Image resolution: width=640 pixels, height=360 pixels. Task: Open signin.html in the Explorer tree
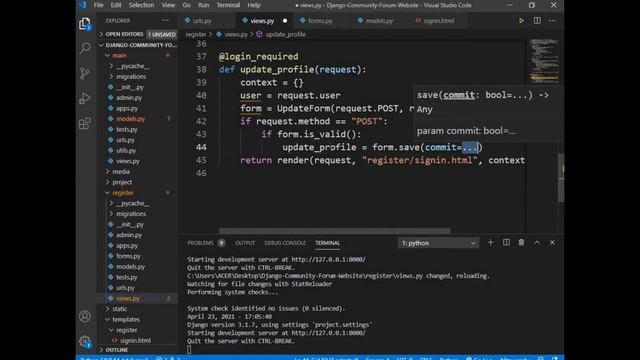pyautogui.click(x=135, y=340)
